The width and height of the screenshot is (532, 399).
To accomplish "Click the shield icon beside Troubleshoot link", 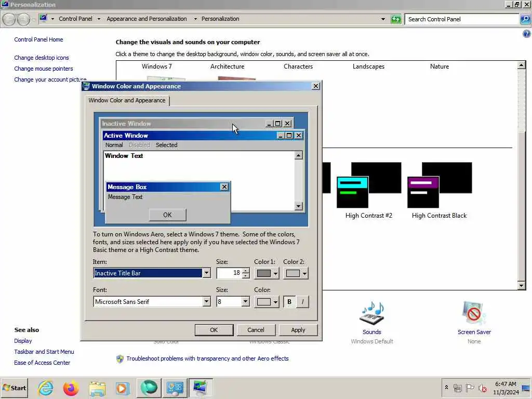I will [120, 358].
